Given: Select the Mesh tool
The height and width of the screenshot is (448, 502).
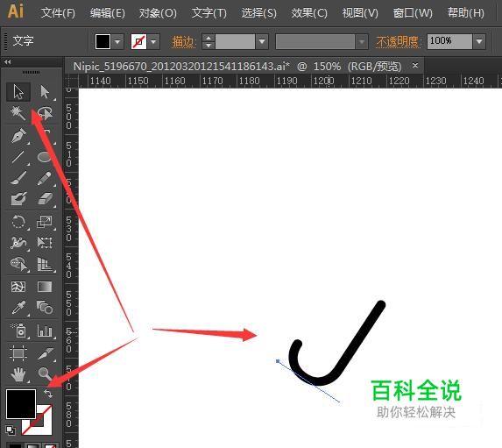Looking at the screenshot, I should tap(18, 287).
